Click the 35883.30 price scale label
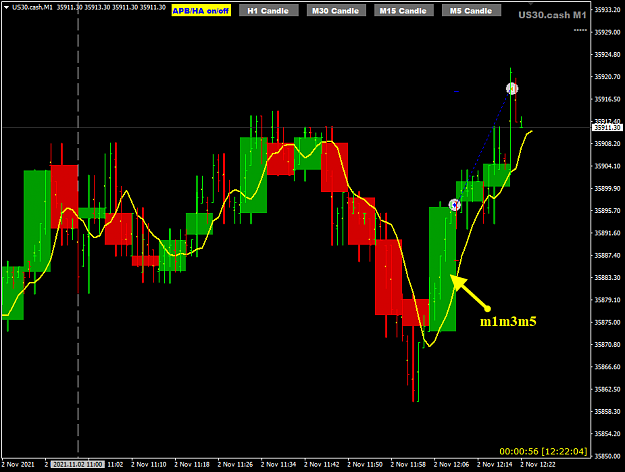Screen dimensions: 625x472 [607, 277]
